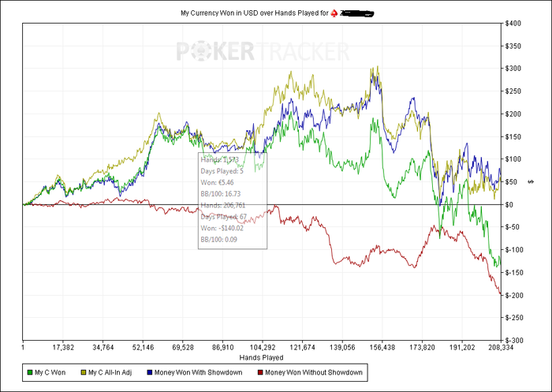This screenshot has height=392, width=552.
Task: Click tooltip line 'Hands: 206,761'
Action: pos(223,205)
